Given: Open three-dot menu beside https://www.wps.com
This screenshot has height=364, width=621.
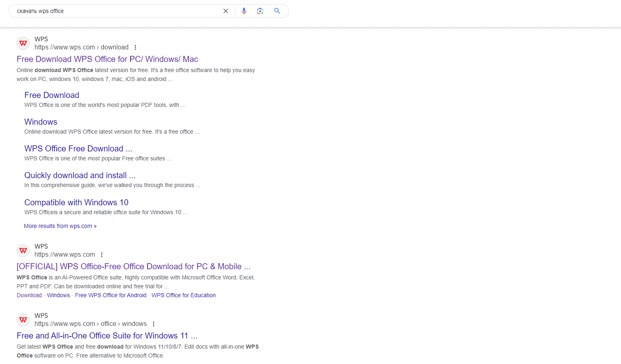Looking at the screenshot, I should click(102, 255).
